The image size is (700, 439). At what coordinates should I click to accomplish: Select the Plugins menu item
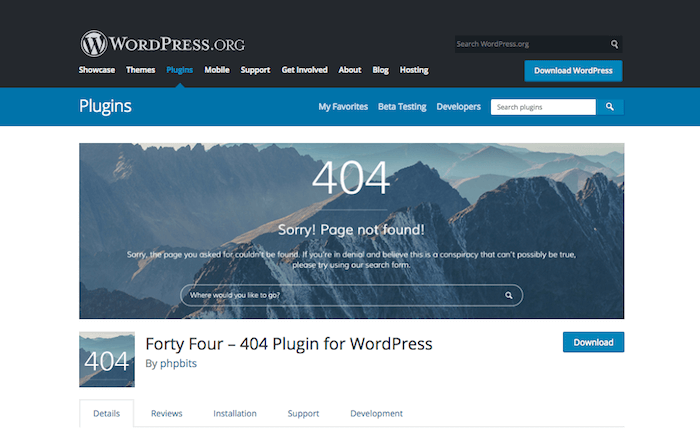179,70
